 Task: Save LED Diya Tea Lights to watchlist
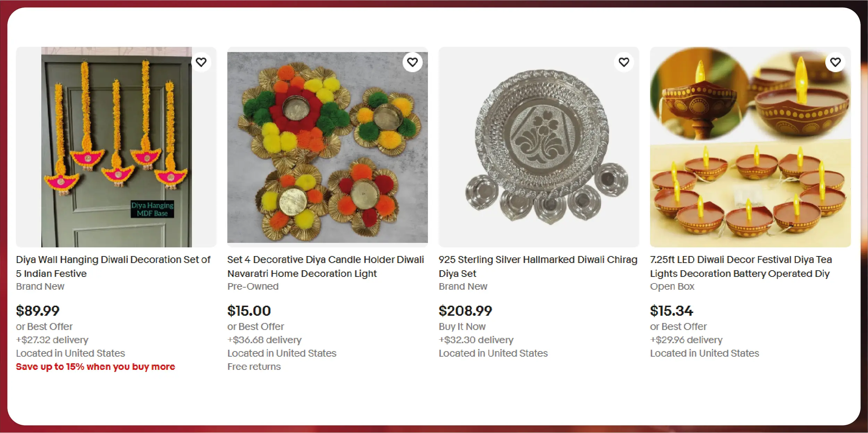tap(835, 62)
